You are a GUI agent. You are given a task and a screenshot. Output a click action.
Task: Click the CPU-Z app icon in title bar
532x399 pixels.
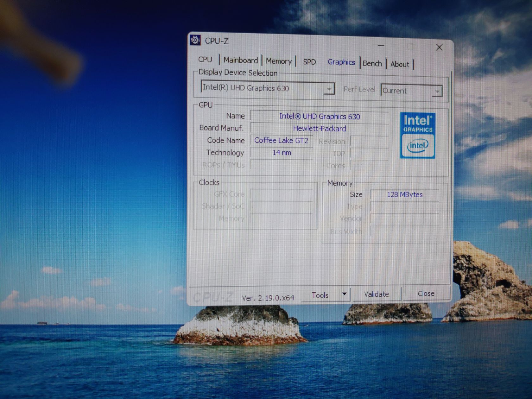195,40
